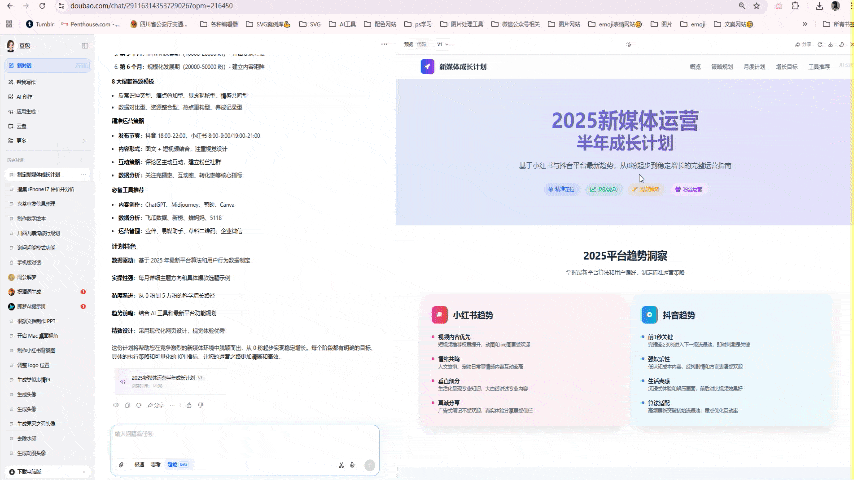Open browser zoom magnifier icon
This screenshot has width=854, height=480.
[742, 5]
